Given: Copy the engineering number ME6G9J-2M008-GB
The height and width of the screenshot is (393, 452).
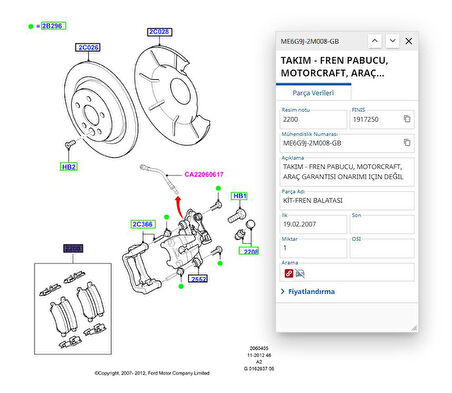Looking at the screenshot, I should [x=407, y=143].
